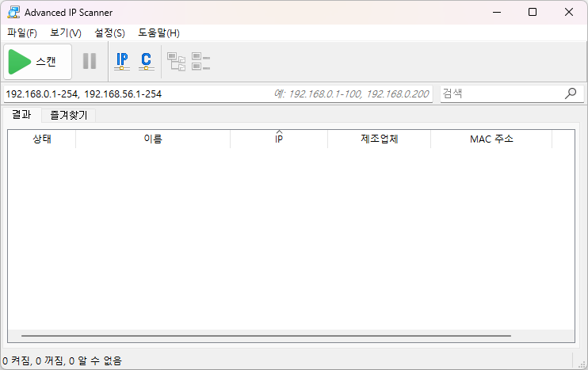The width and height of the screenshot is (588, 370).
Task: Sort by the 상태 column header
Action: pos(42,139)
